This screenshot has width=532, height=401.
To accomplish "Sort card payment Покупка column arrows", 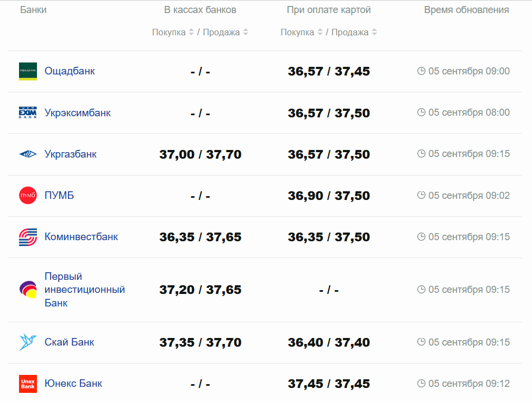I will (320, 33).
